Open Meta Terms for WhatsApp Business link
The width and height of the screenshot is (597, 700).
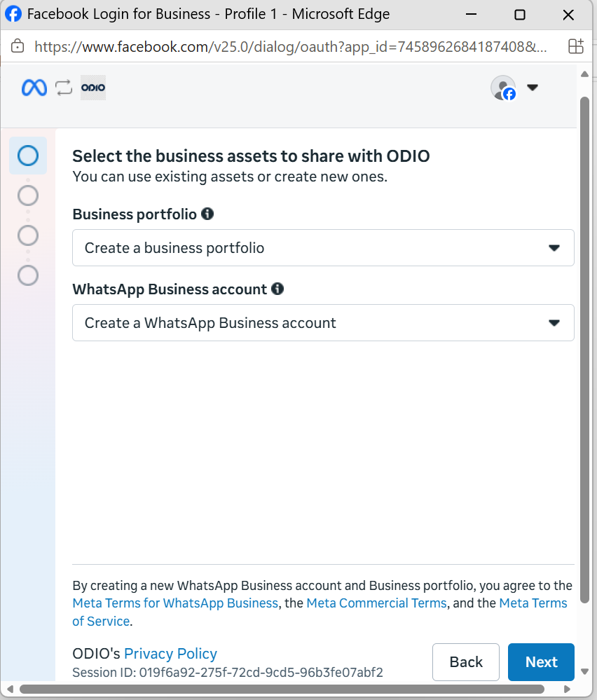point(175,603)
